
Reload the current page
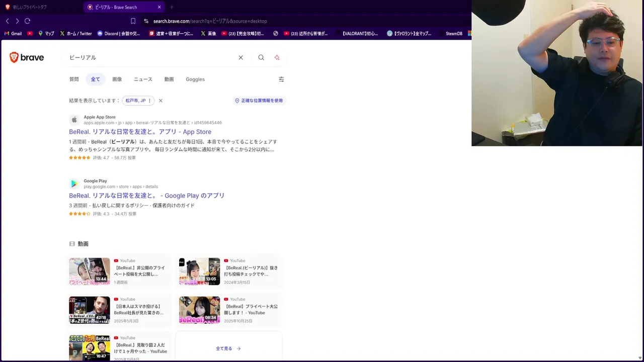28,21
